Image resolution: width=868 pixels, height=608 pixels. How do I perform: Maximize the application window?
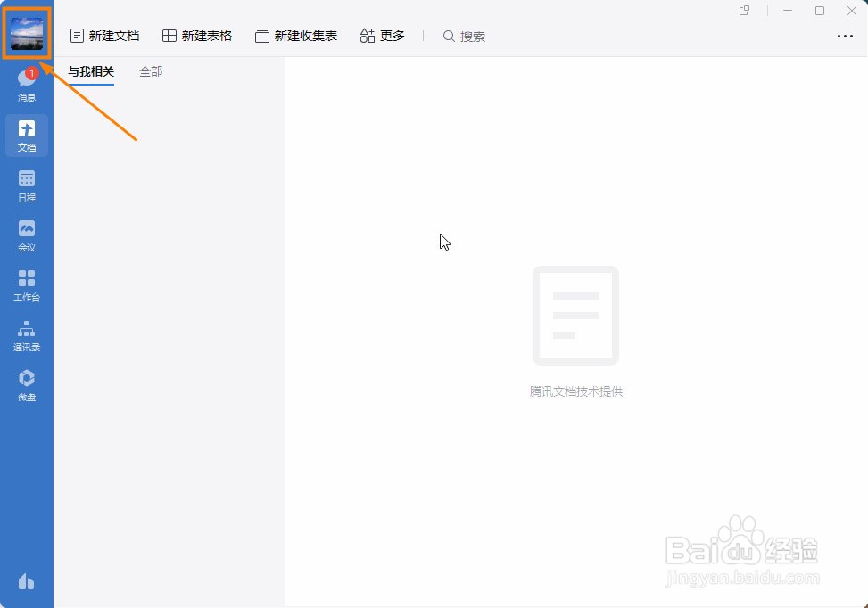(x=820, y=11)
